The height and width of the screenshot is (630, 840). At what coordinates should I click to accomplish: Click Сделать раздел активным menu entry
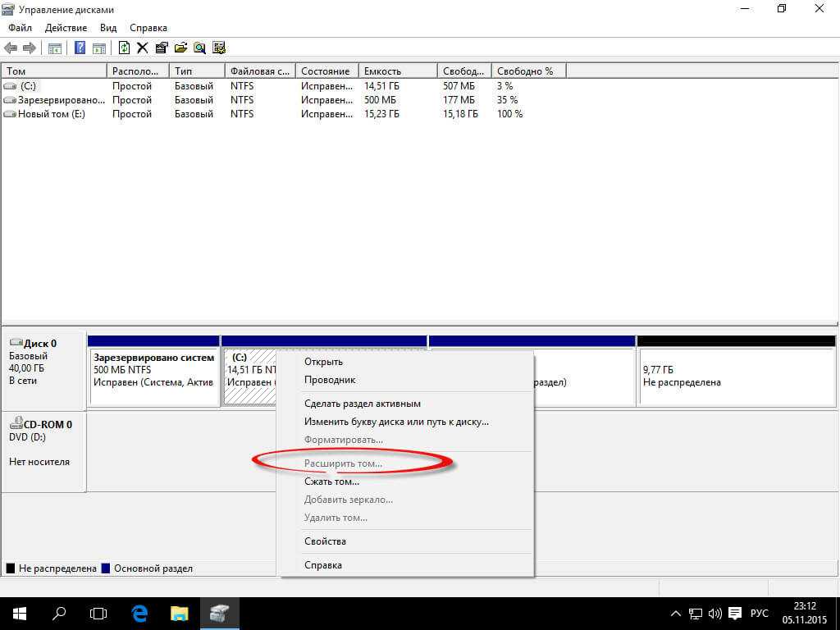362,404
